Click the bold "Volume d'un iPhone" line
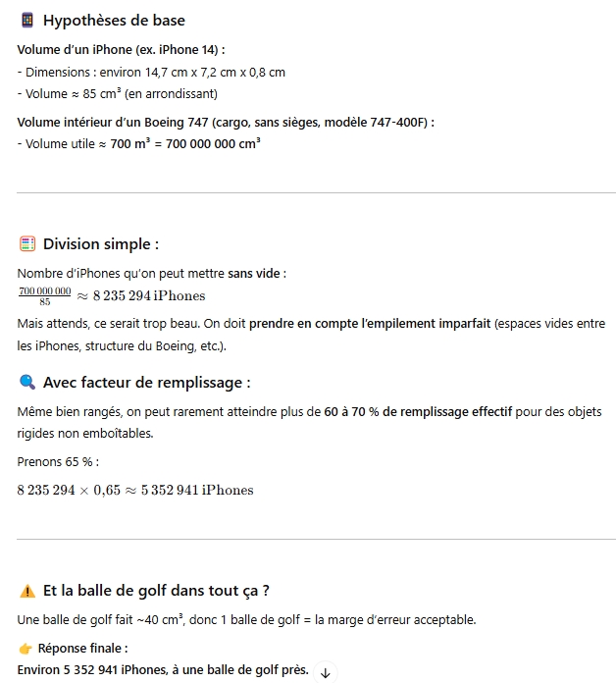This screenshot has width=616, height=683. point(121,49)
